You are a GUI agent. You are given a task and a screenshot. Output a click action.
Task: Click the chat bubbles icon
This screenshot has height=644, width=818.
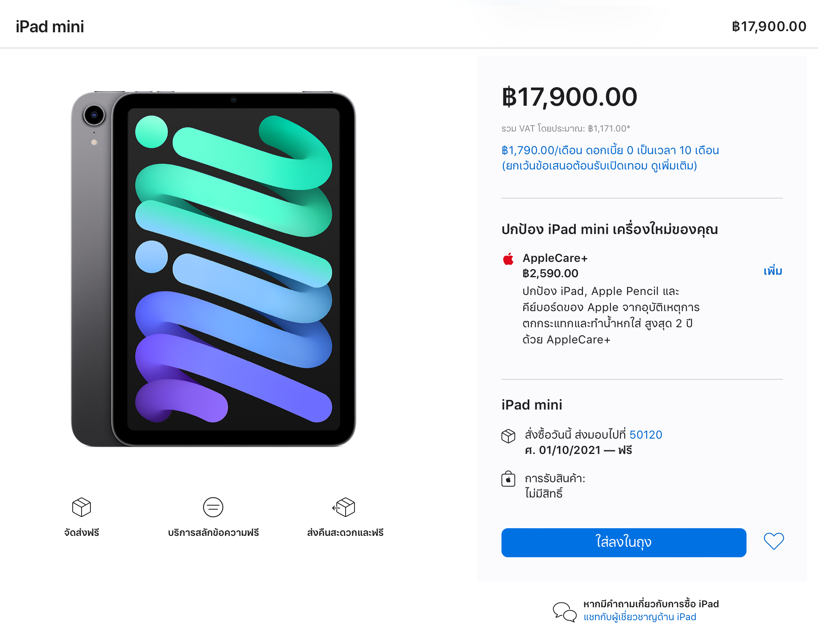point(564,611)
